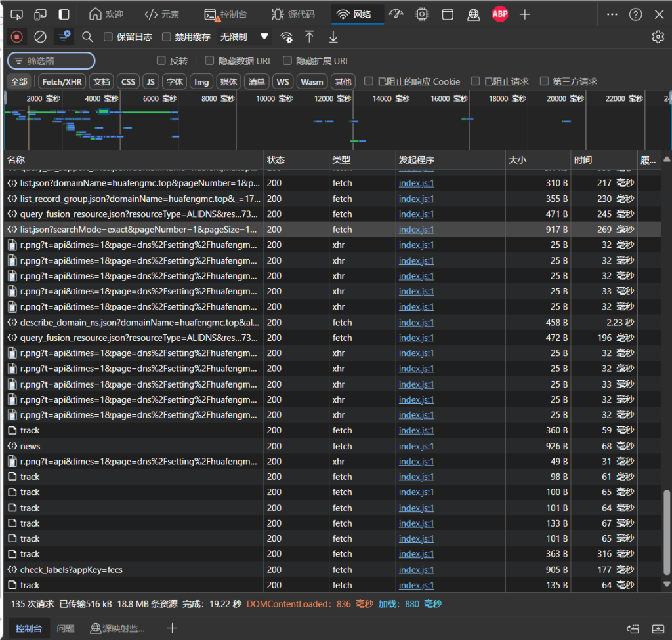The height and width of the screenshot is (640, 672).
Task: Click the import HAR upload arrow
Action: [x=310, y=37]
